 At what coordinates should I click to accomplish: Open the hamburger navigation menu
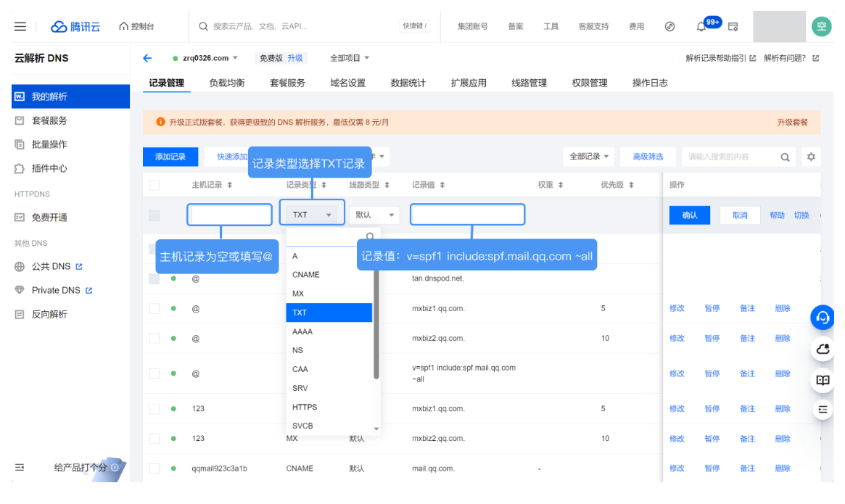tap(20, 26)
